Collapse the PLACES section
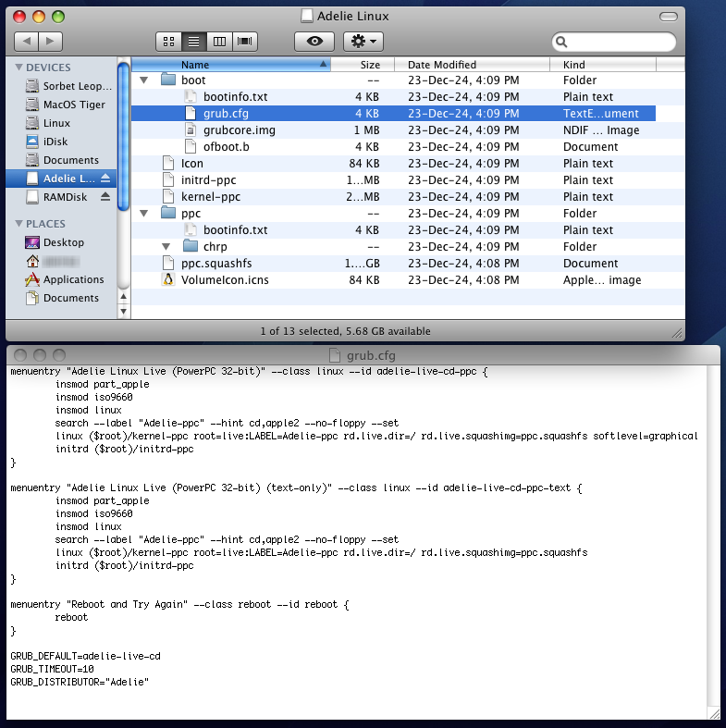The width and height of the screenshot is (726, 728). (19, 224)
